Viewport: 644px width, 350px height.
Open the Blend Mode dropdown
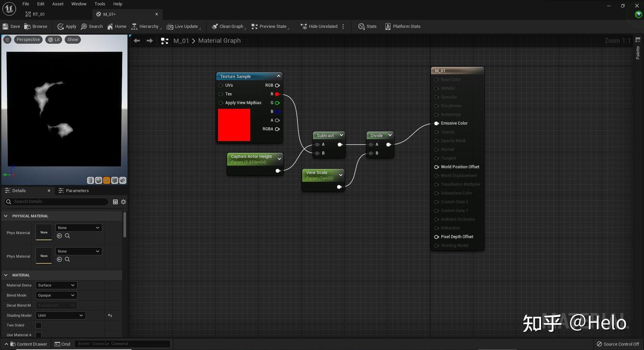(x=56, y=295)
